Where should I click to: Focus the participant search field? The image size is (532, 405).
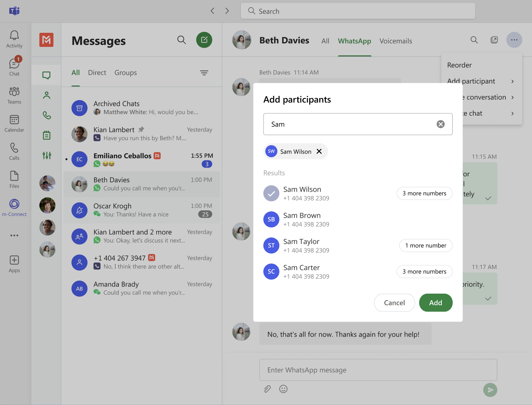(358, 124)
